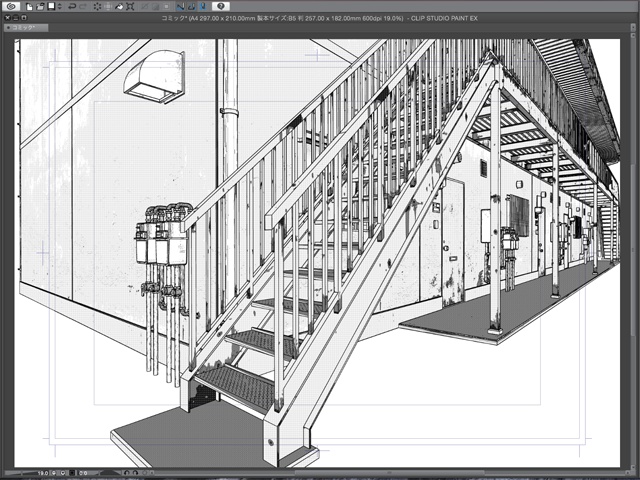640x480 pixels.
Task: Click the fit-to-screen black square icon
Action: tap(72, 473)
